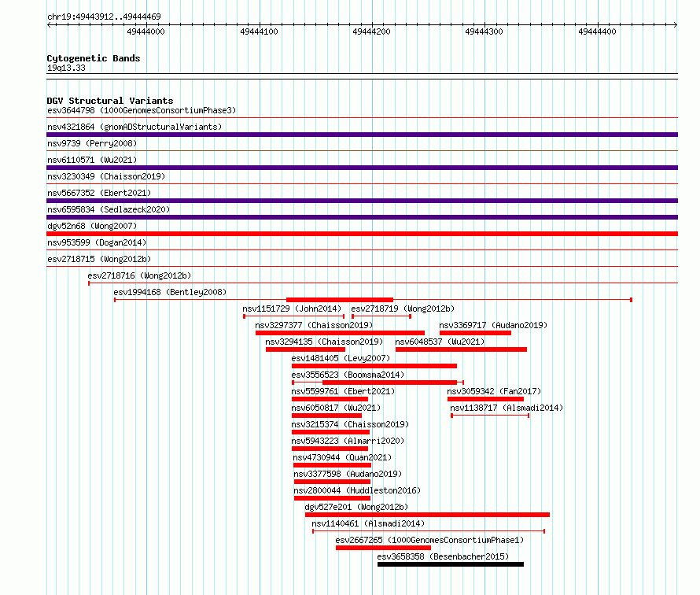
Task: Open dgv527e201 (Wong2012b) variant
Action: (356, 507)
